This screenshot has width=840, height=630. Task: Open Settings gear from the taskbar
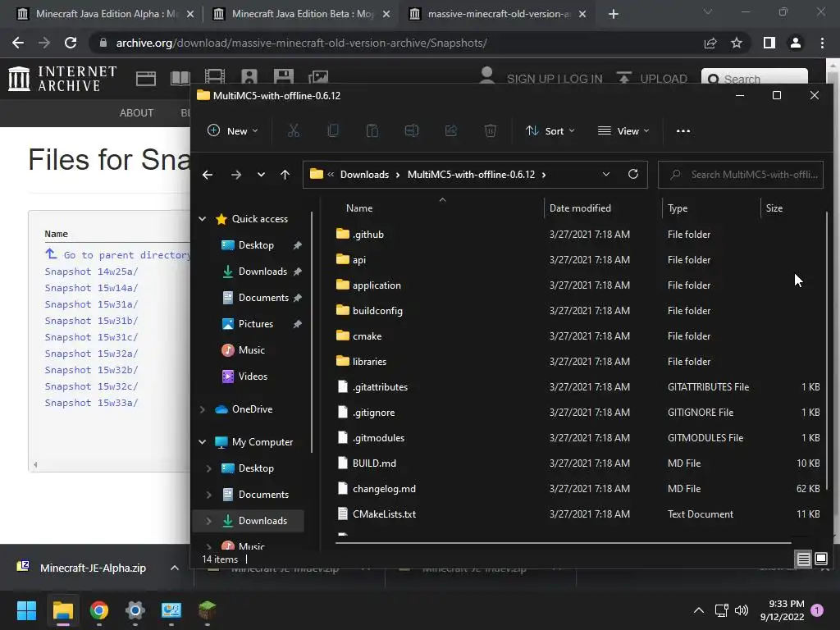[135, 610]
